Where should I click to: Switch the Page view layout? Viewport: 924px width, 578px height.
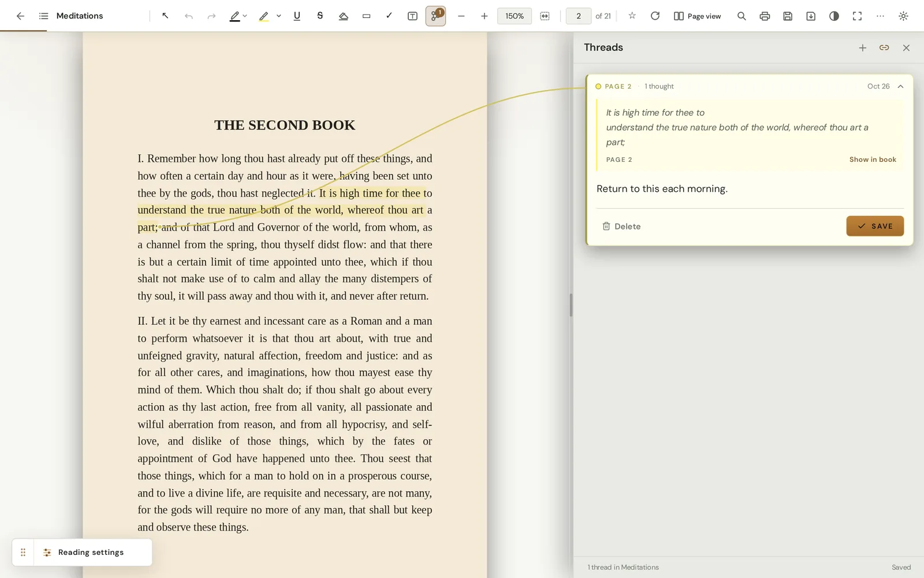click(x=697, y=16)
